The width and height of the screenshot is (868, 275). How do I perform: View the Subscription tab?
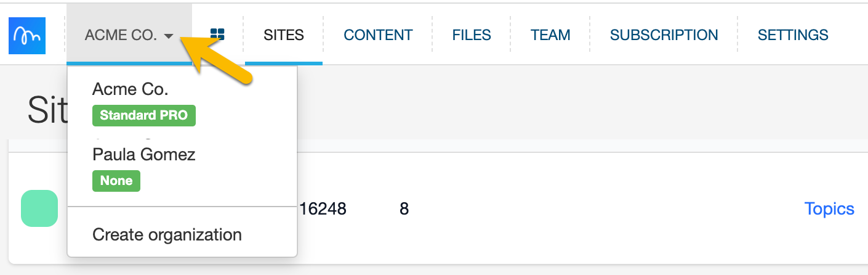(x=664, y=35)
